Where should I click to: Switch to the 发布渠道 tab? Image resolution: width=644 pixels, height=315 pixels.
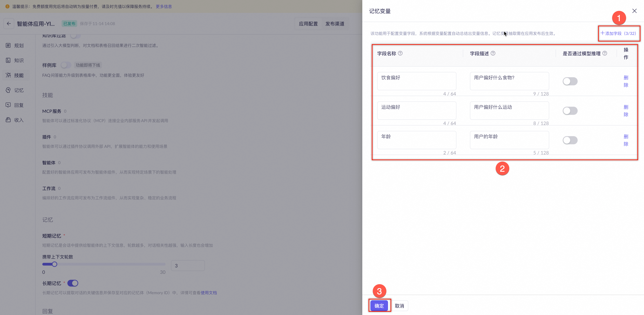(335, 24)
